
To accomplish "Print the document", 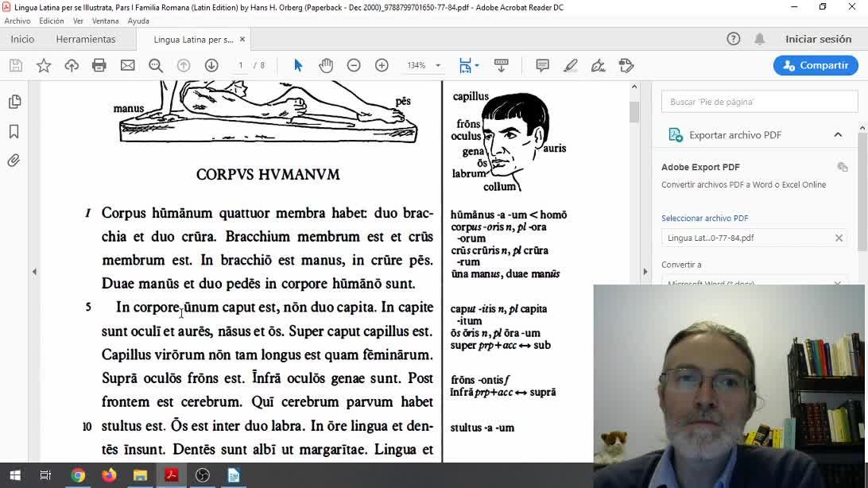I will coord(99,65).
